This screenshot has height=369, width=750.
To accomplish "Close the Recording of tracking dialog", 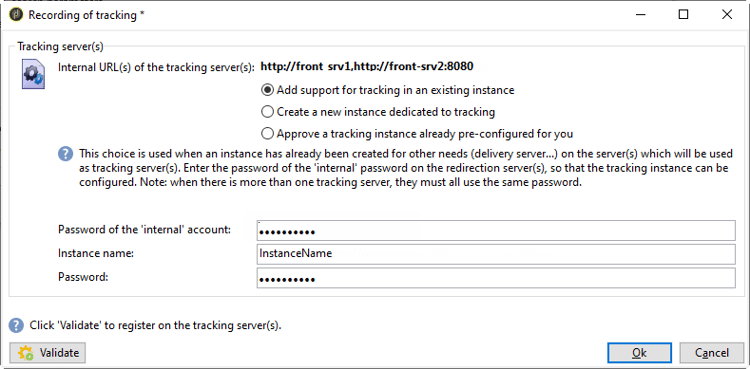I will (x=727, y=14).
